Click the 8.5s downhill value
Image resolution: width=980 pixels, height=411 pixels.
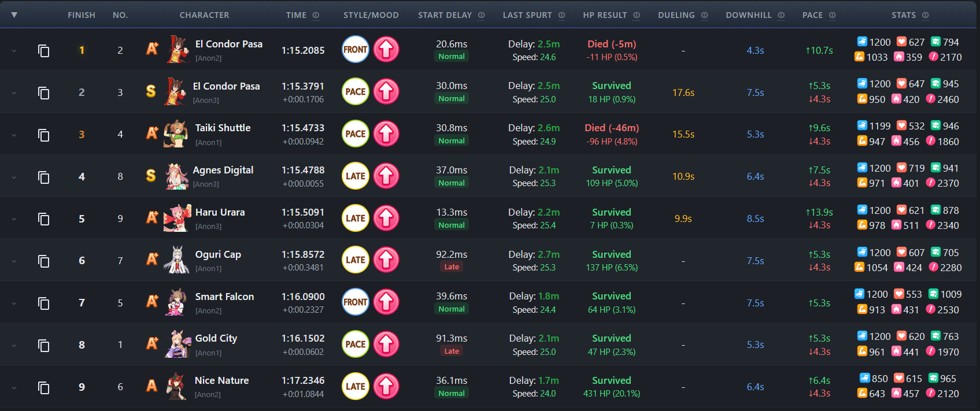(755, 219)
